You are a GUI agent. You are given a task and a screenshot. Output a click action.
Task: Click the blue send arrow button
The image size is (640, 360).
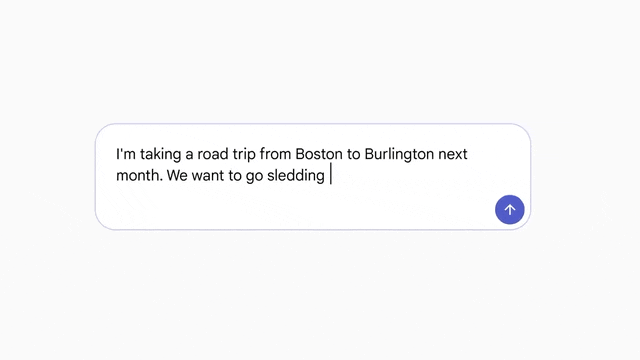(509, 209)
